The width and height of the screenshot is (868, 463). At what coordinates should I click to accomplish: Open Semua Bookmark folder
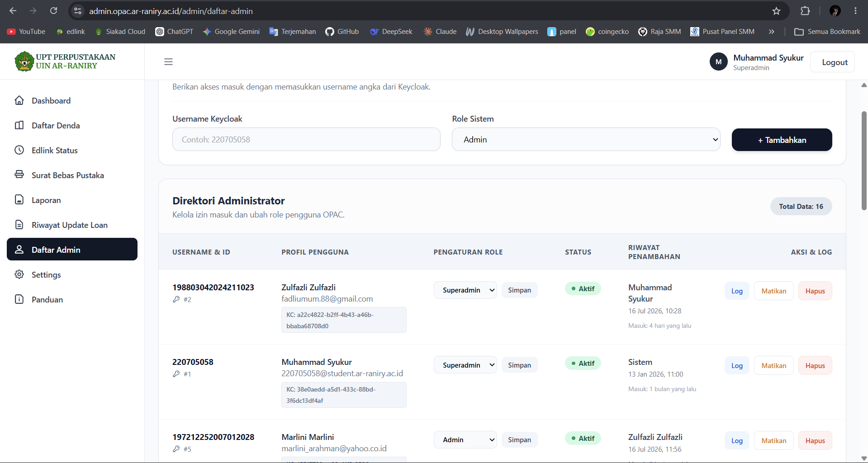click(827, 32)
